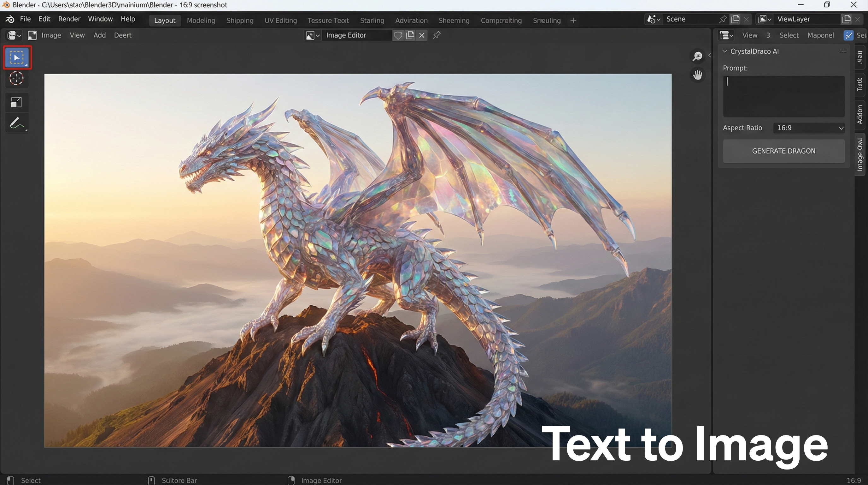Image resolution: width=868 pixels, height=485 pixels.
Task: Click the new image copy icon
Action: click(410, 35)
